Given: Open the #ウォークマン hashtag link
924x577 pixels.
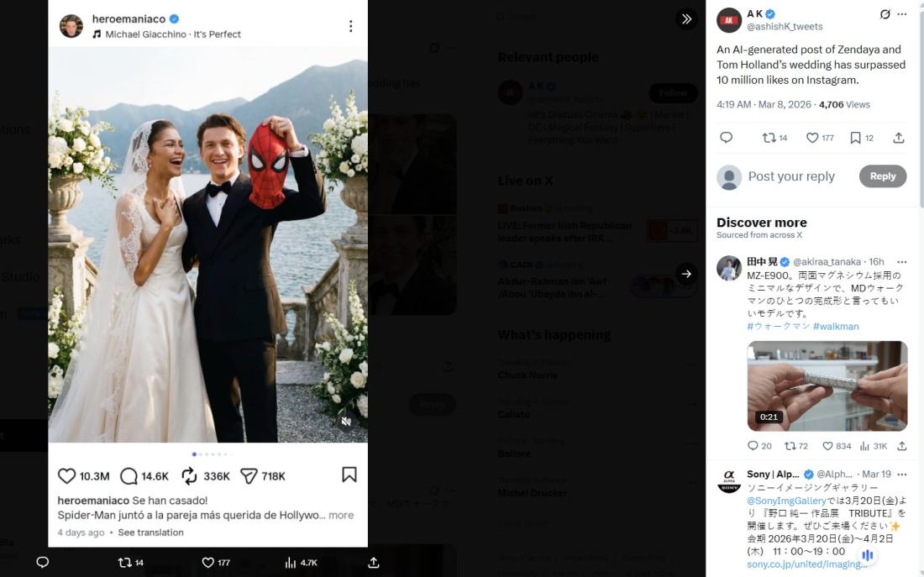Looking at the screenshot, I should 777,326.
